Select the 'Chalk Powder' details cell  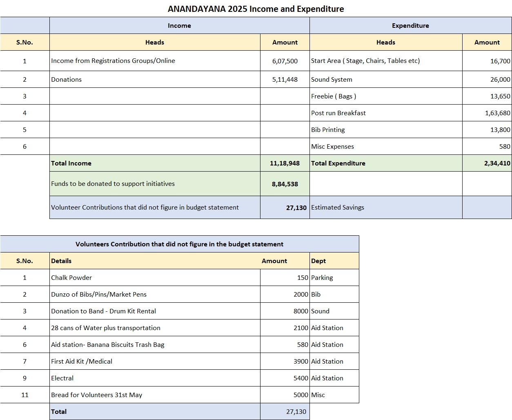tap(155, 277)
